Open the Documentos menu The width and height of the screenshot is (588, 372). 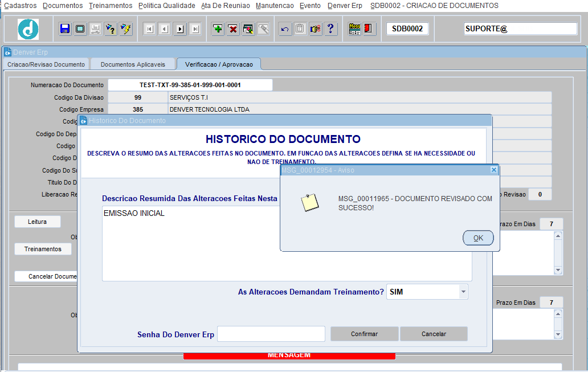pos(63,6)
